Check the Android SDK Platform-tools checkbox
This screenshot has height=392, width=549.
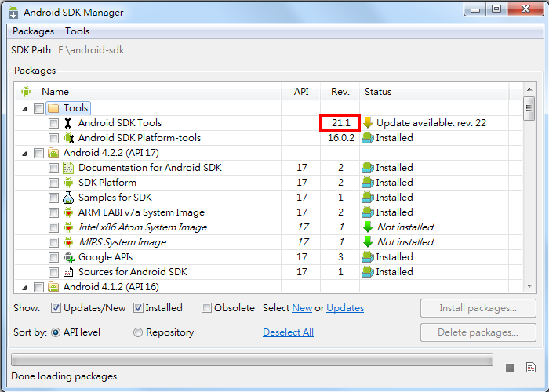click(53, 138)
